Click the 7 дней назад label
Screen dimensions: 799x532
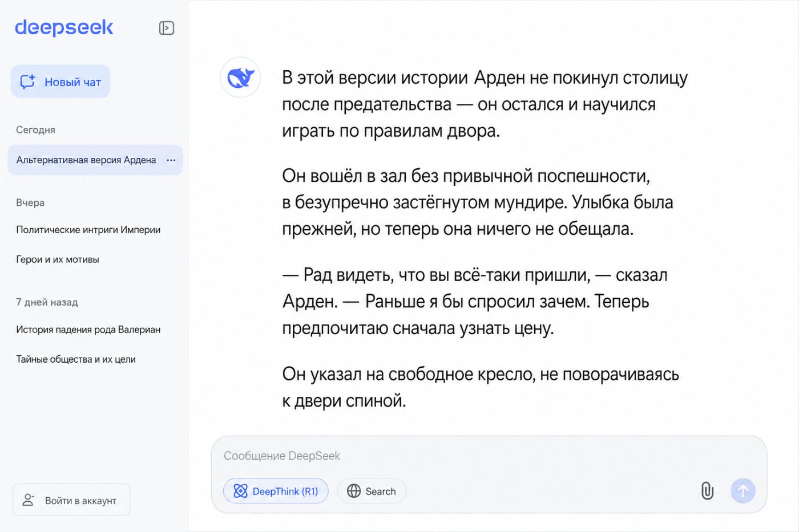47,302
